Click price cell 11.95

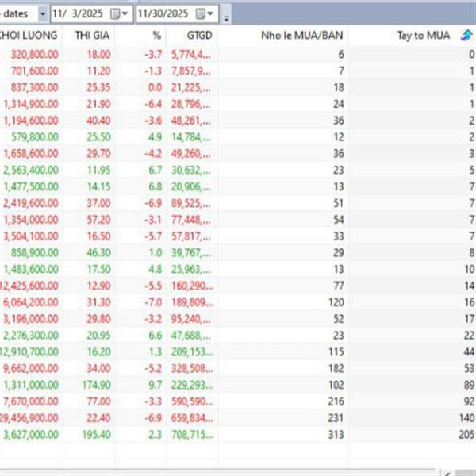click(98, 170)
